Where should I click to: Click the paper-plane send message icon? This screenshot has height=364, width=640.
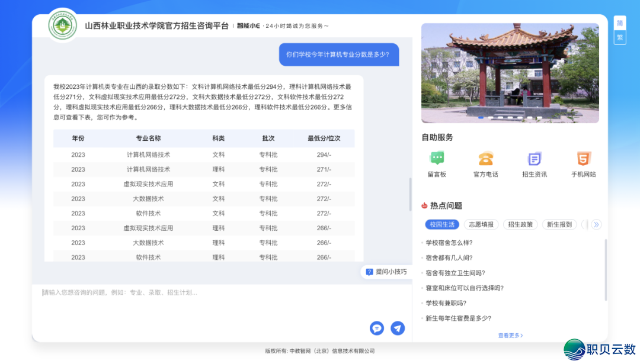point(398,328)
